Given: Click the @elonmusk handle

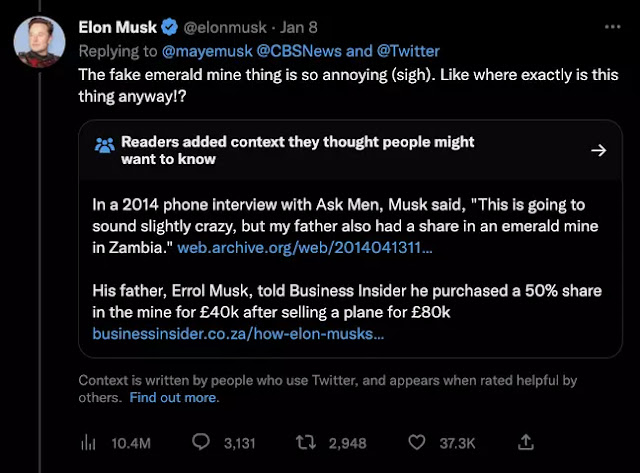Looking at the screenshot, I should 225,27.
